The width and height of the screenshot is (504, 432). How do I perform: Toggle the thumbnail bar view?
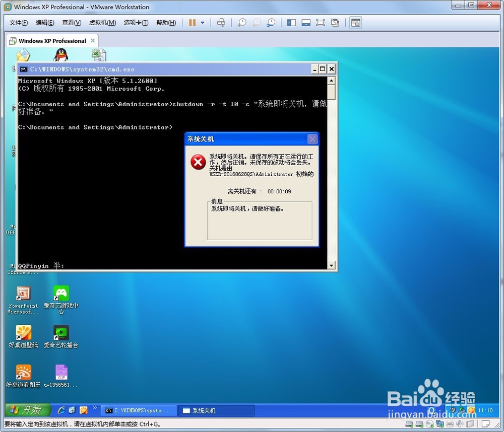(x=306, y=23)
